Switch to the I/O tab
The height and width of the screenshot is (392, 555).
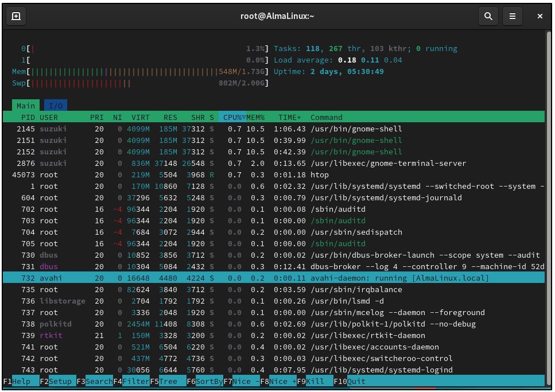tap(55, 106)
